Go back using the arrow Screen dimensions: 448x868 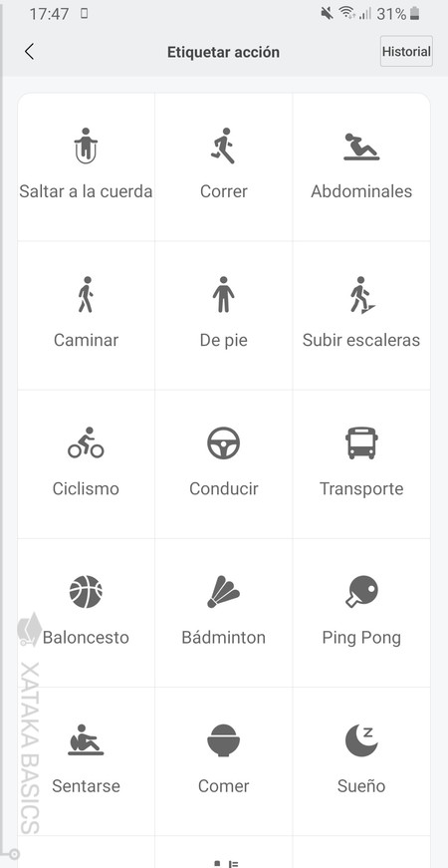click(29, 52)
